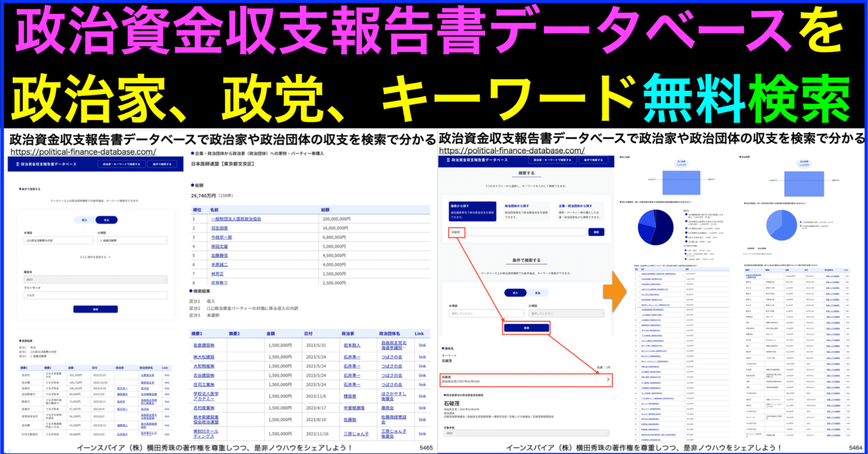
Task: Select 支出 toggle in right condition form
Action: (x=538, y=293)
